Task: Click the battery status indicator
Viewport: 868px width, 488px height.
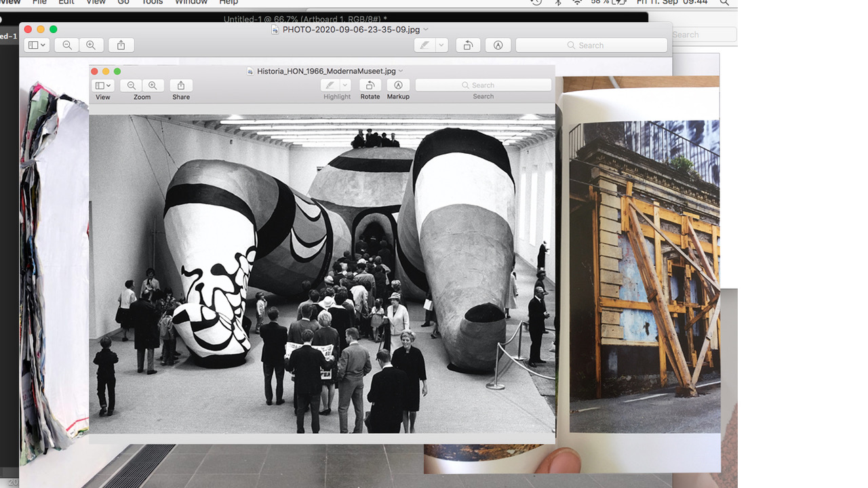Action: coord(608,3)
